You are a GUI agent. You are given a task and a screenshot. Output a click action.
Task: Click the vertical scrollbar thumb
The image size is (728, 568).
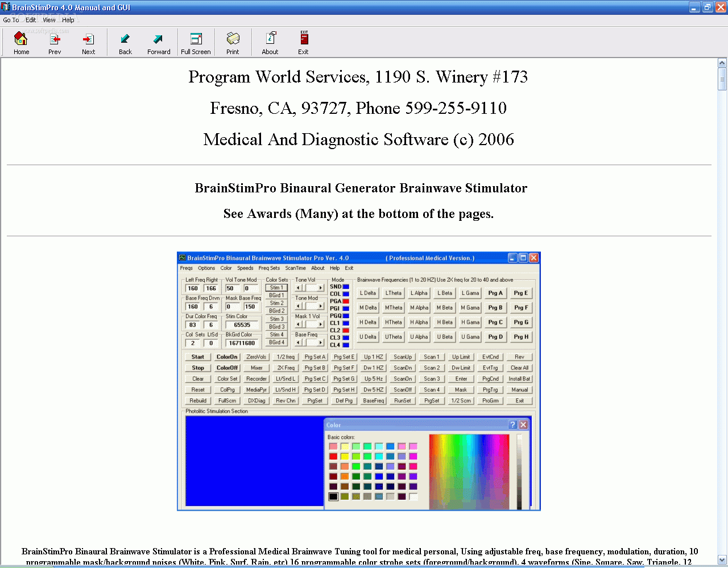point(722,79)
